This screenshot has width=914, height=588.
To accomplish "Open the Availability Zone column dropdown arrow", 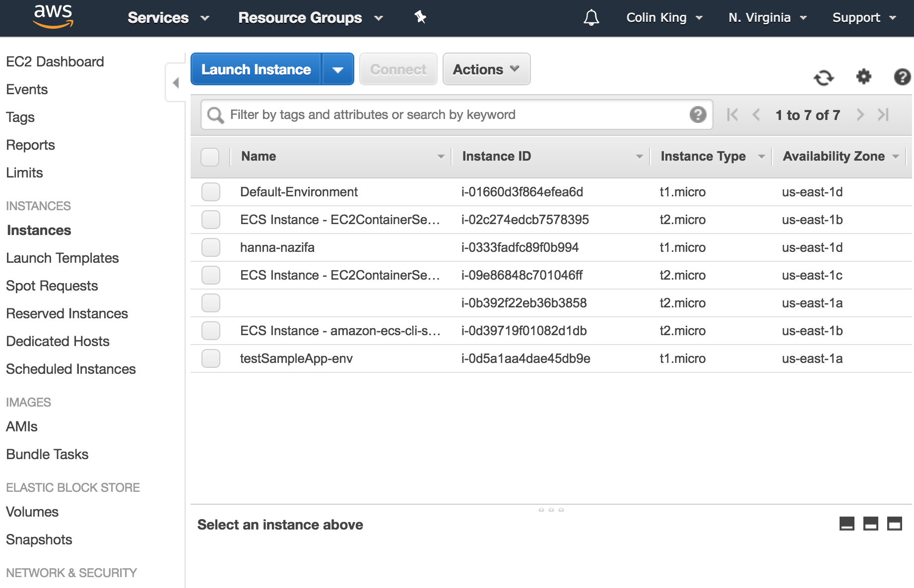I will pyautogui.click(x=896, y=157).
